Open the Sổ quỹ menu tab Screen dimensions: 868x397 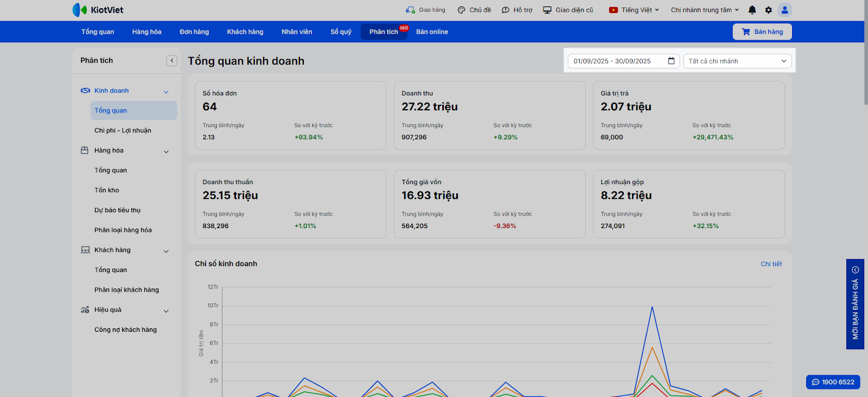341,32
